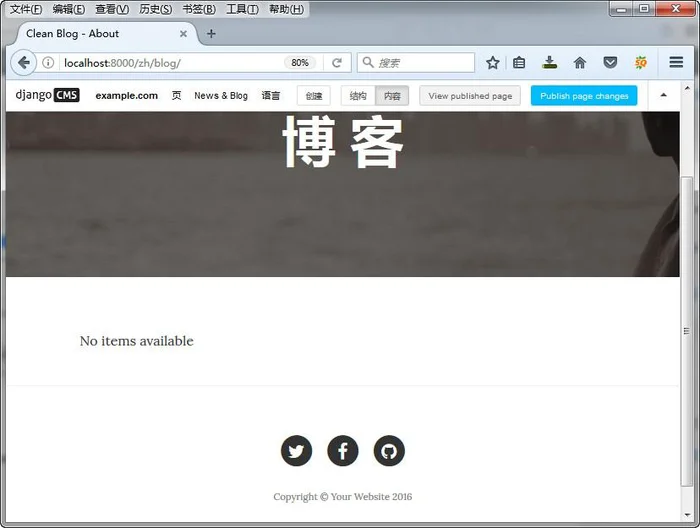This screenshot has height=528, width=700.
Task: Open the Facebook social icon in footer
Action: pyautogui.click(x=343, y=451)
